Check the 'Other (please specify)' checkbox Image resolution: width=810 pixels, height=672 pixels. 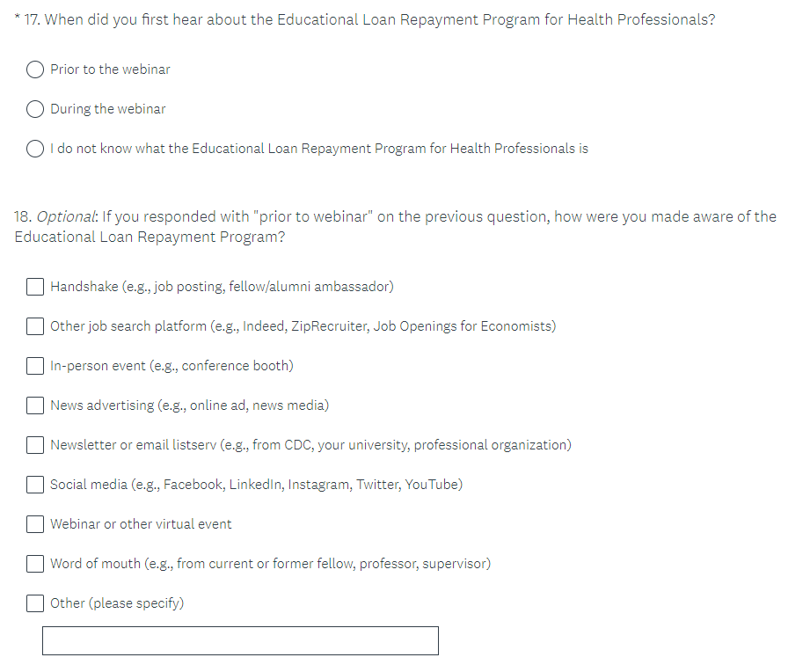pos(35,603)
